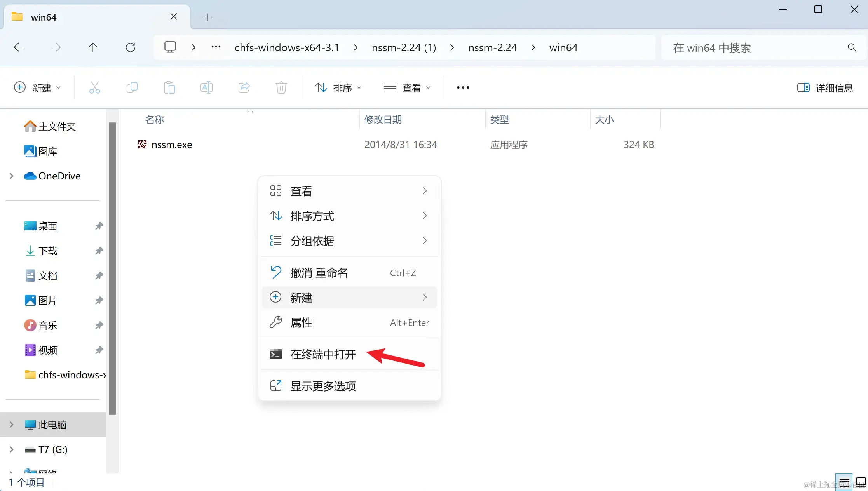The width and height of the screenshot is (868, 491).
Task: Click the up-directory arrow icon
Action: [x=93, y=47]
